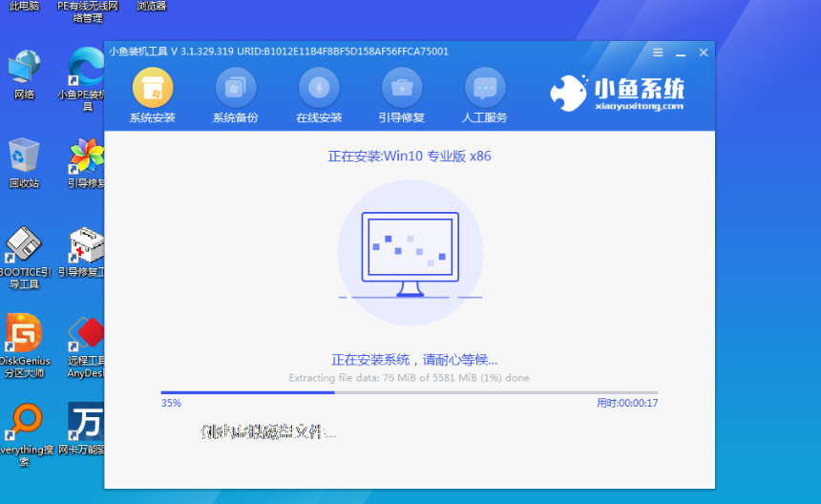The image size is (821, 504).
Task: Open the 系统安装 tab icon
Action: coord(153,88)
